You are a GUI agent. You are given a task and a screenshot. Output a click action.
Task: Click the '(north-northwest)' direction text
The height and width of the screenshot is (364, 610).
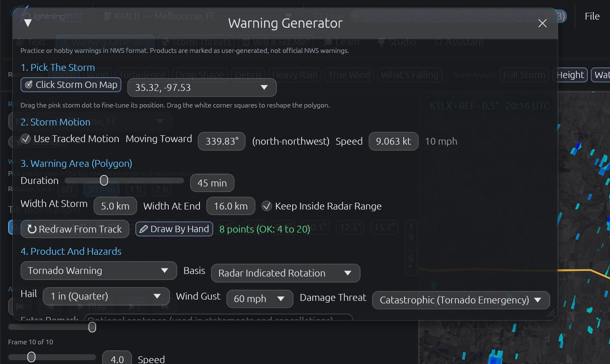pos(291,141)
